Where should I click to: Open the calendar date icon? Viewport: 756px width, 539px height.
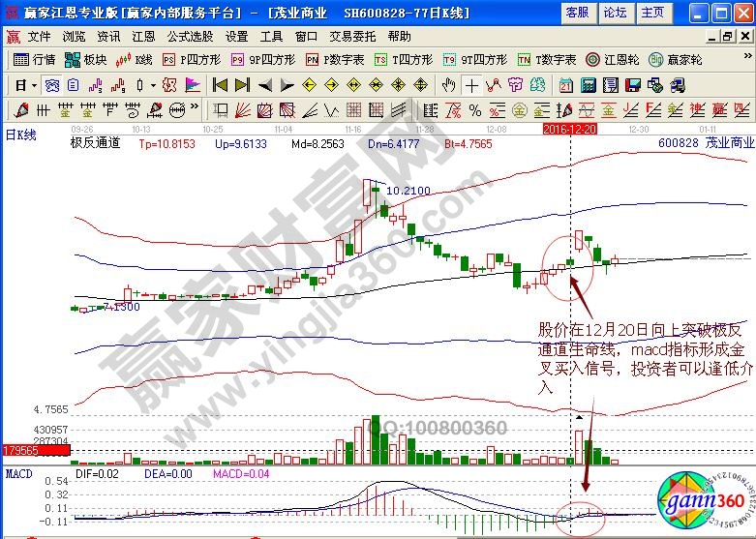tap(566, 85)
